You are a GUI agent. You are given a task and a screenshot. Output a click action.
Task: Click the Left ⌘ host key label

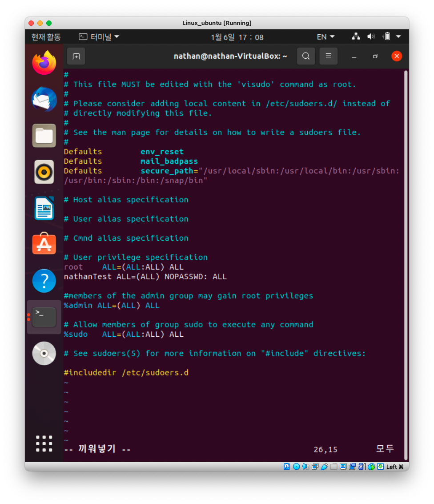[395, 467]
